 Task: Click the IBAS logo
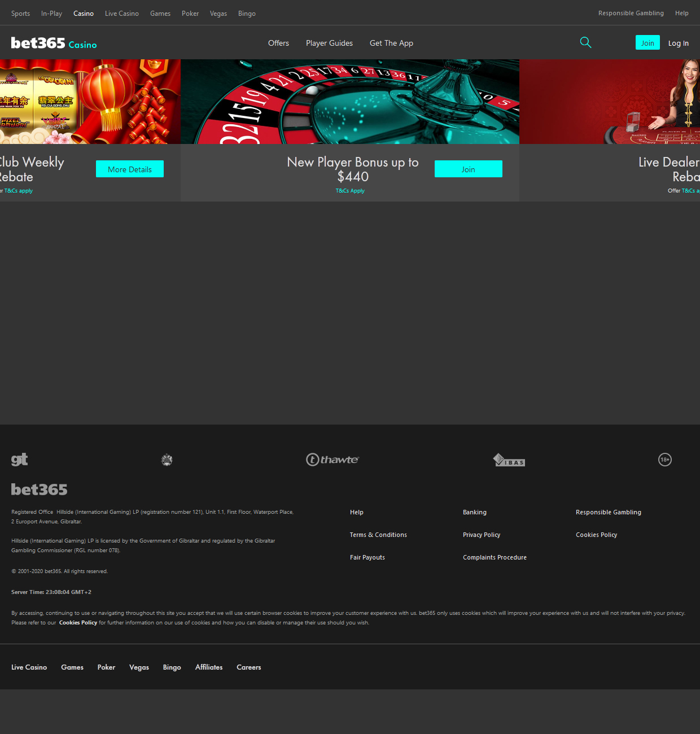509,460
